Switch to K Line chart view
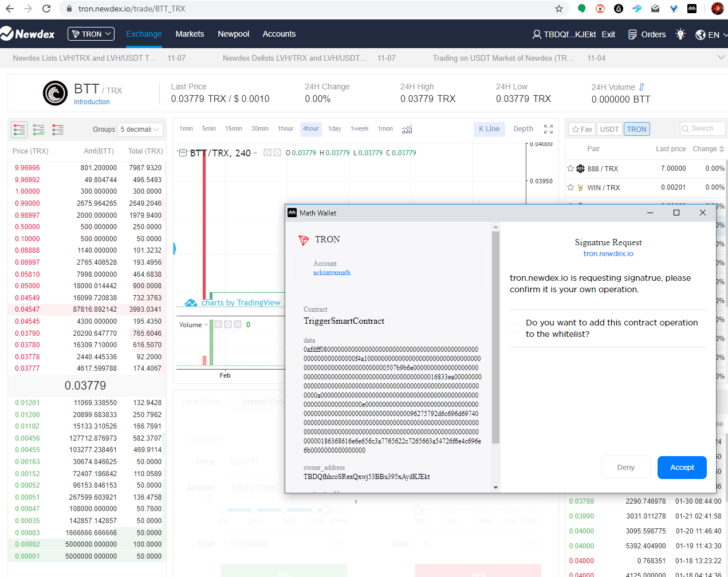The image size is (728, 577). coord(489,129)
